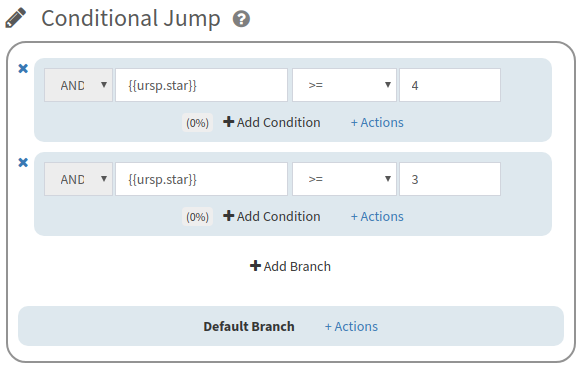This screenshot has width=583, height=365.
Task: Open + Actions link in the second branch
Action: (x=377, y=217)
